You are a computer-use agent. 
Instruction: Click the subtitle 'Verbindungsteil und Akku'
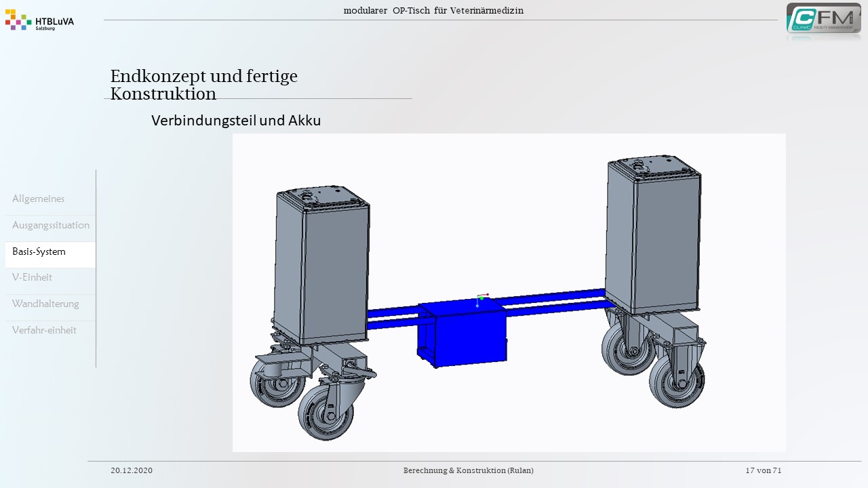click(236, 121)
